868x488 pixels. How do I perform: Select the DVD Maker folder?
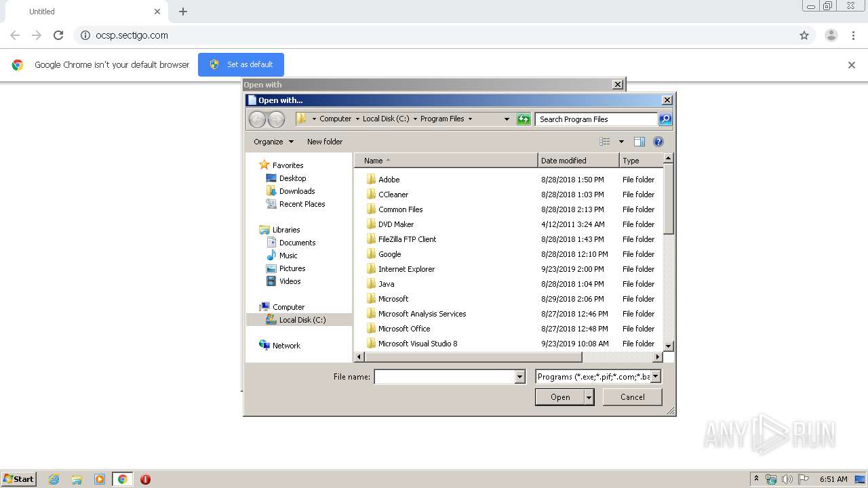point(396,224)
